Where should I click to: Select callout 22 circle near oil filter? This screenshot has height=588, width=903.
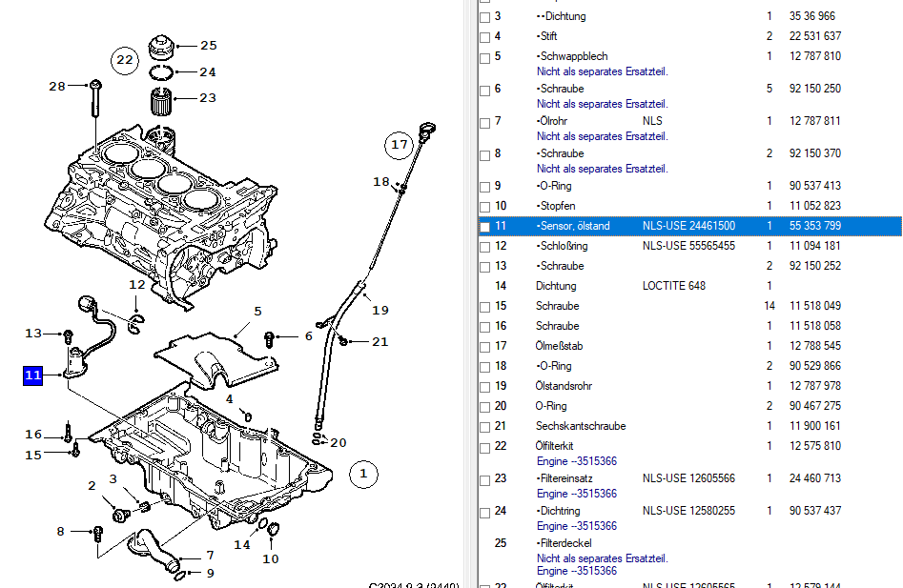tap(125, 60)
